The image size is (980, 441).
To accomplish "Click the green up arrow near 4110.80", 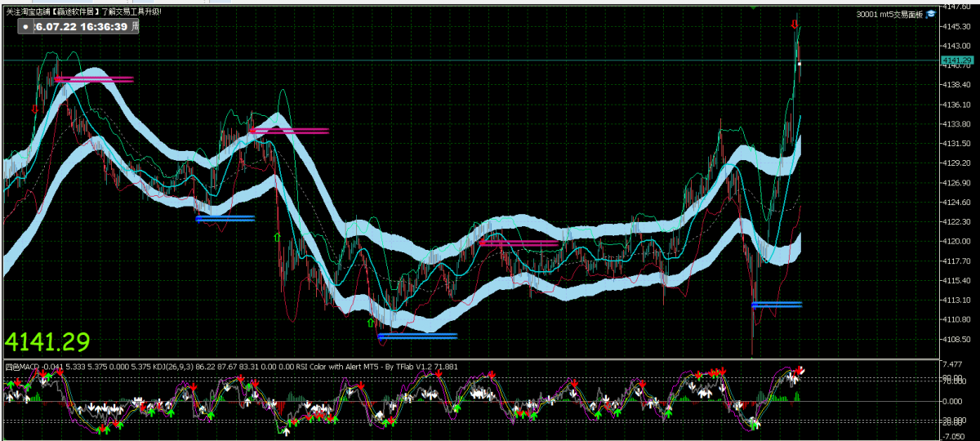I will pos(370,323).
